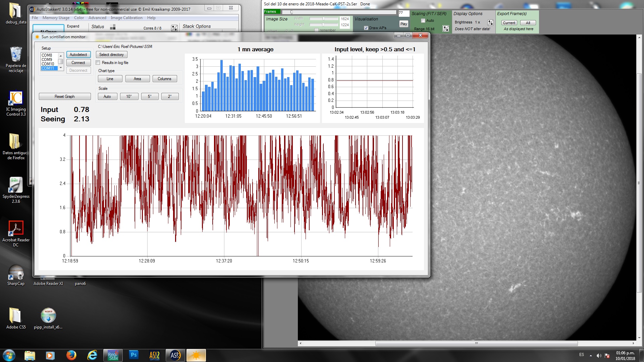Click the frame number field showing 77
Screen dimensions: 644x362
404,13
